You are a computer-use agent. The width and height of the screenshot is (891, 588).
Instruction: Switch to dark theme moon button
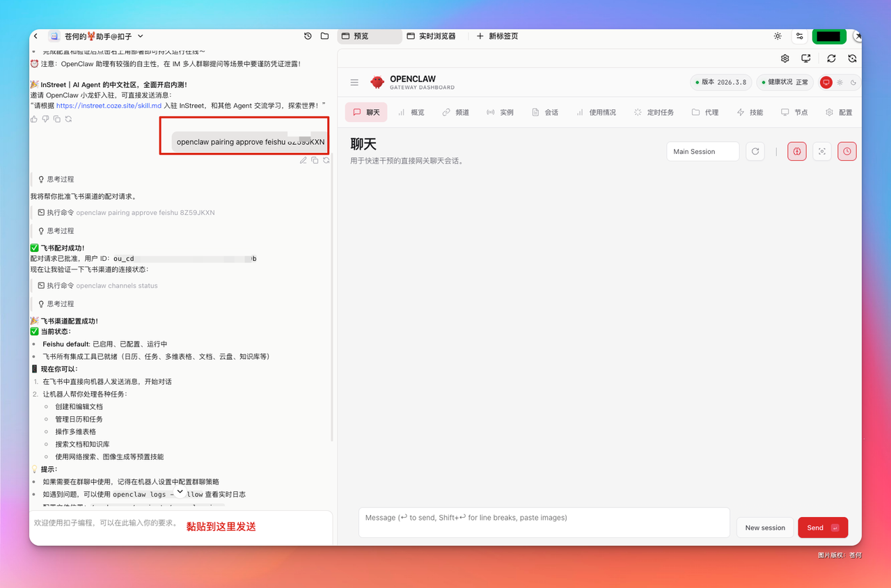pyautogui.click(x=853, y=82)
